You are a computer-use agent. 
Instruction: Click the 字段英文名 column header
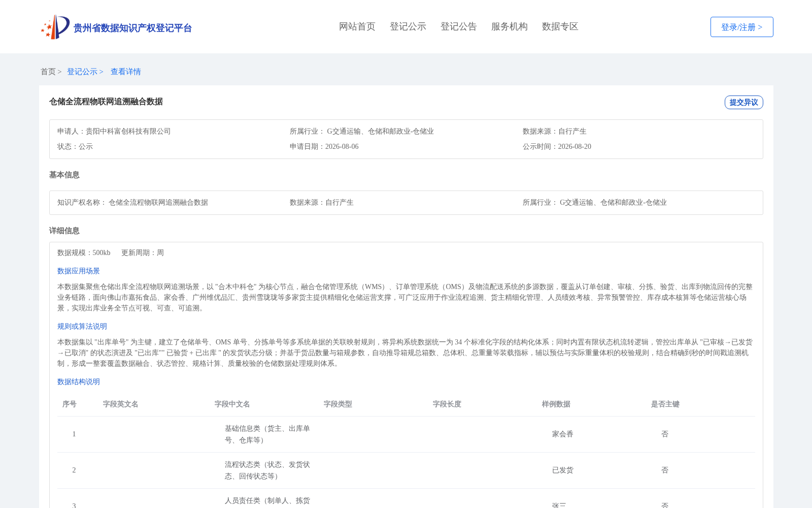121,404
